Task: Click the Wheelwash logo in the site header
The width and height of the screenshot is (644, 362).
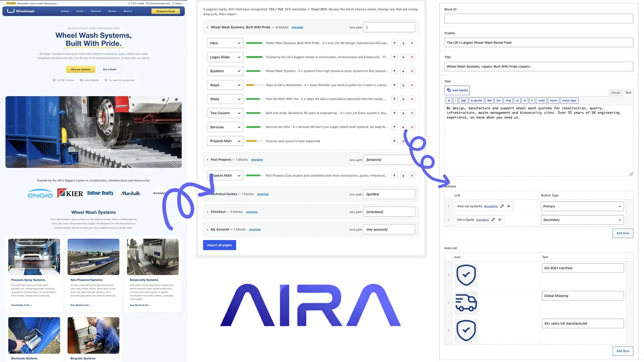Action: [x=21, y=11]
